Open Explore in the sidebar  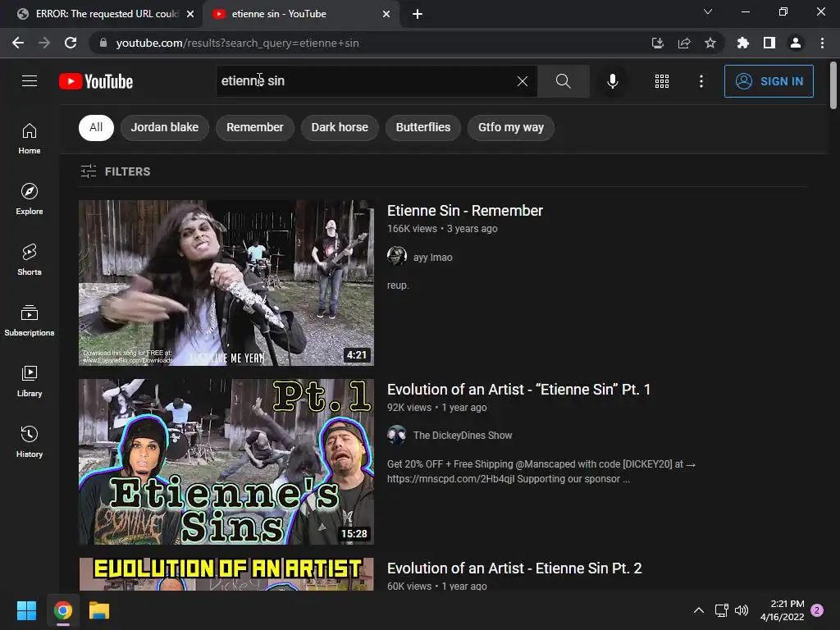[30, 199]
